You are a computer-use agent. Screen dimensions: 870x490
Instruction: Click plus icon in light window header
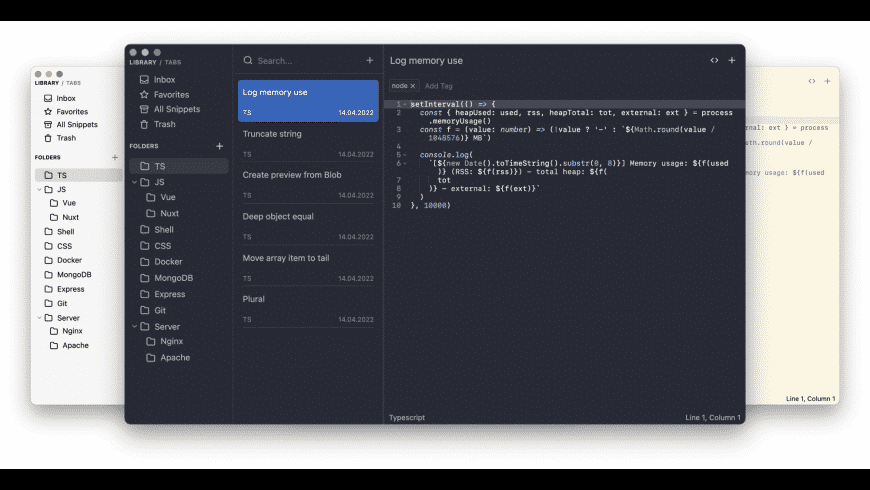(x=827, y=81)
